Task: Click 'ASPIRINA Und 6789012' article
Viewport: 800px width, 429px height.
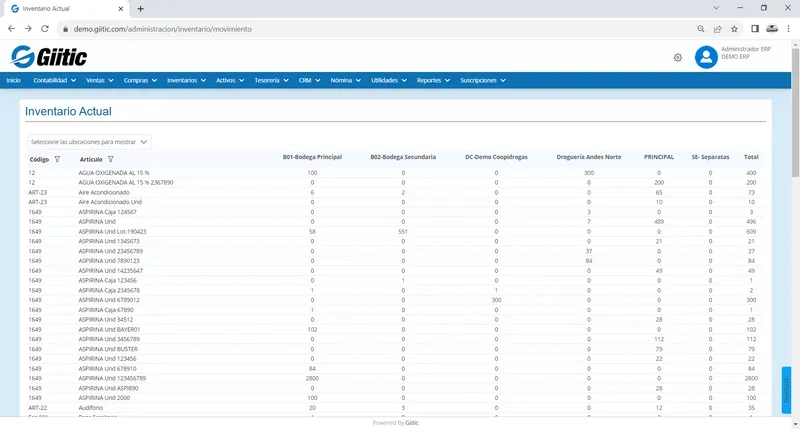Action: pyautogui.click(x=109, y=300)
